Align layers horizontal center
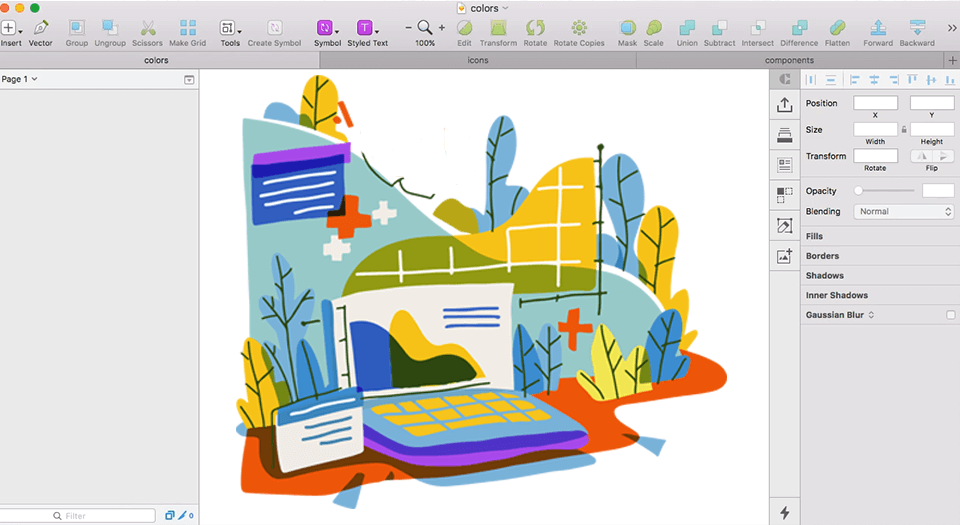The width and height of the screenshot is (960, 525). coord(874,80)
